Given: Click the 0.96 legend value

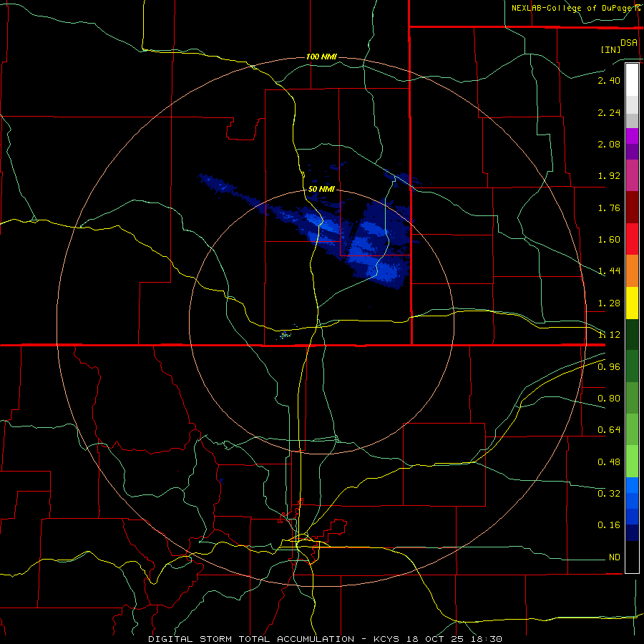Looking at the screenshot, I should click(609, 367).
